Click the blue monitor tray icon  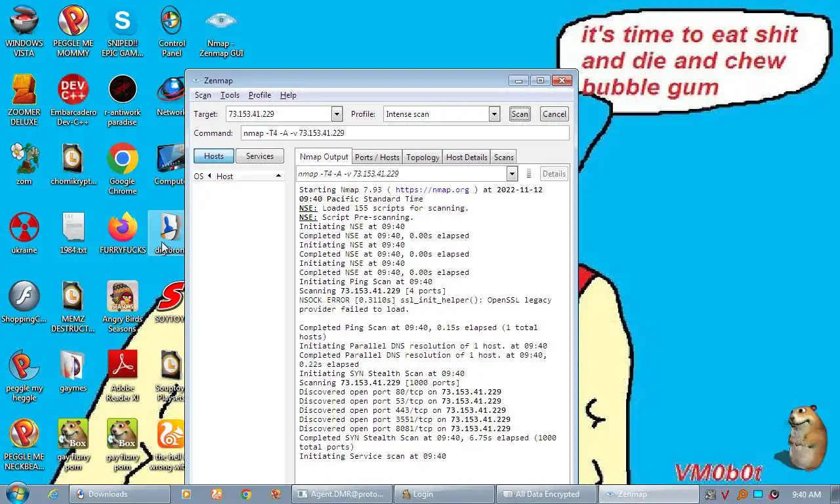click(x=758, y=494)
